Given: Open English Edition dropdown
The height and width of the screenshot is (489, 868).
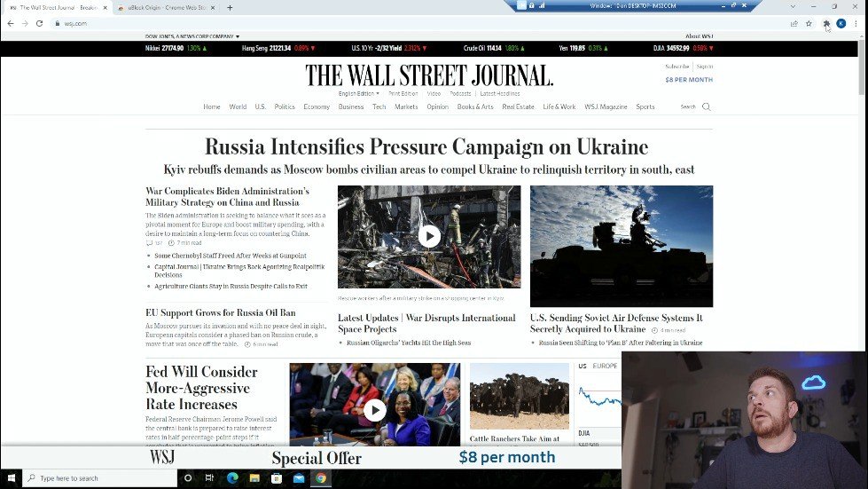Looking at the screenshot, I should tap(359, 93).
